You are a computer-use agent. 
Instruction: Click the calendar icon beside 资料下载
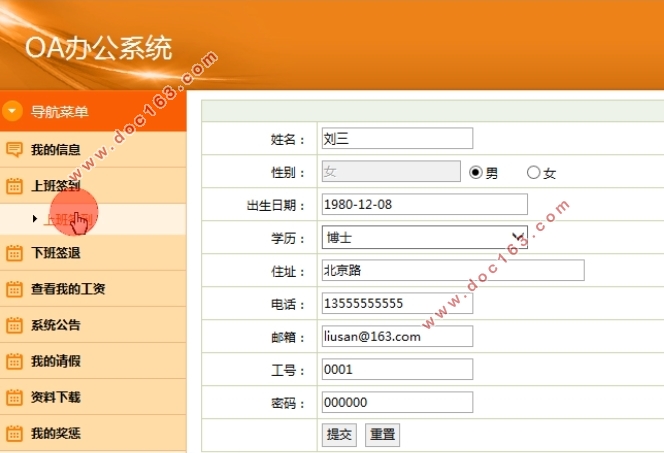14,397
